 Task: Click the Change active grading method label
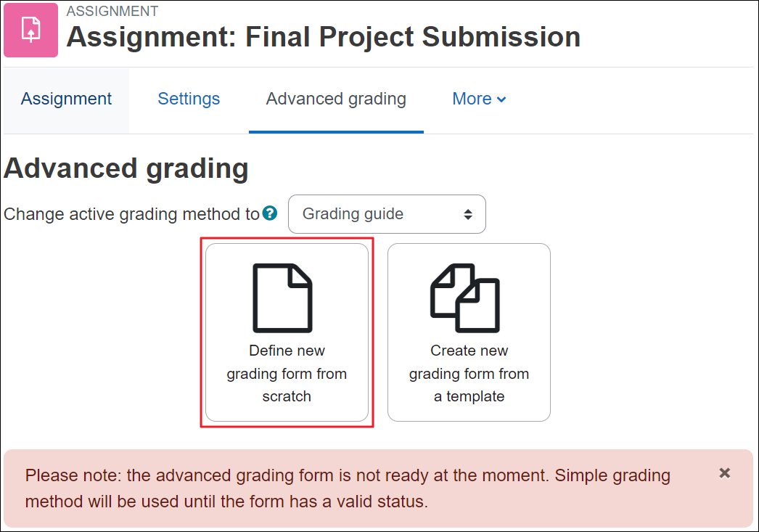pyautogui.click(x=131, y=213)
